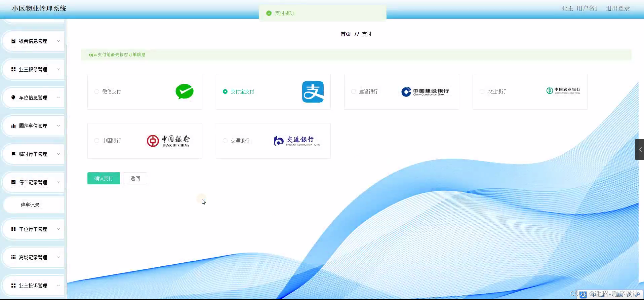Click the 临时停车管理 flag icon
Screen dimensions: 644x300
tap(13, 154)
